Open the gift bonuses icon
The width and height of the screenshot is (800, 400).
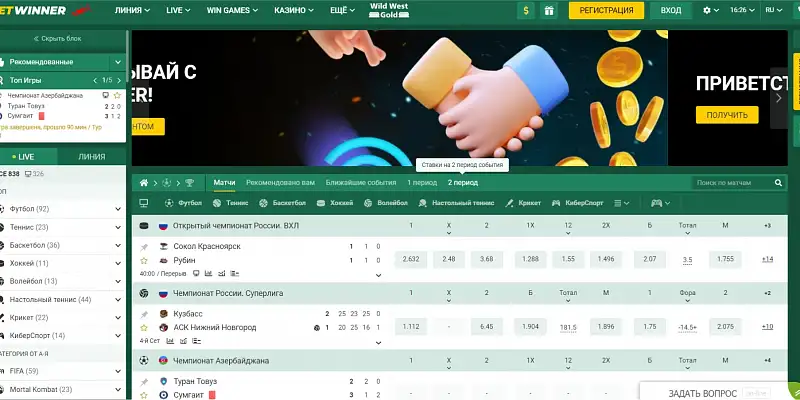(549, 10)
